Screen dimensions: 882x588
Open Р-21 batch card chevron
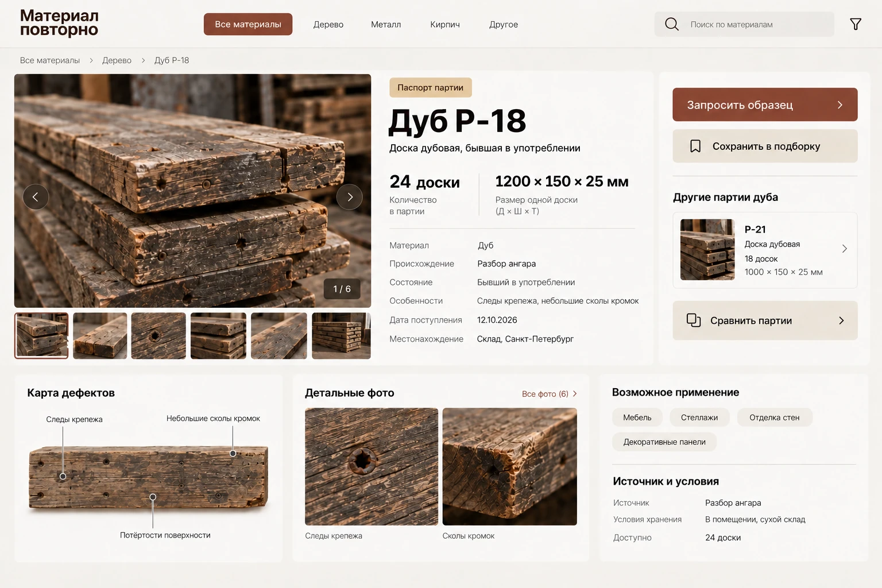(x=844, y=249)
